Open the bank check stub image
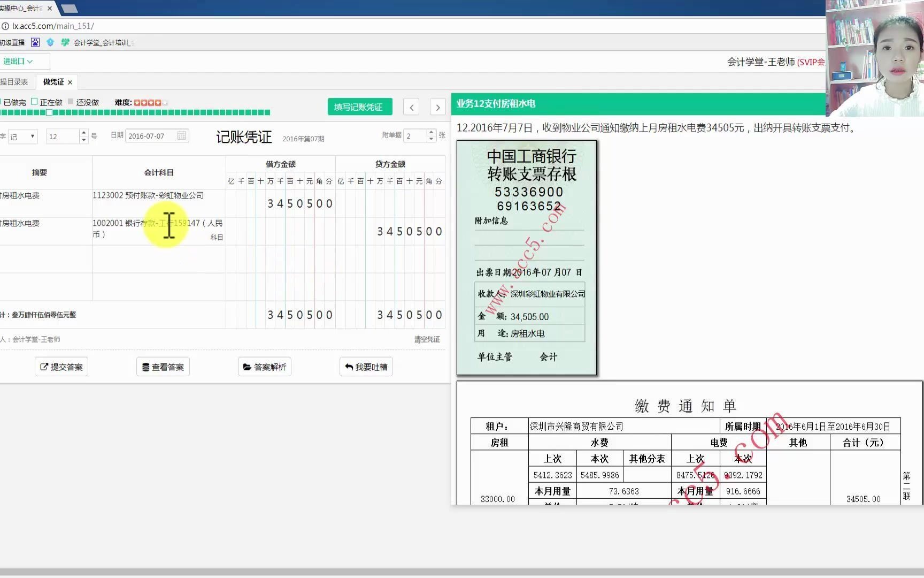This screenshot has width=924, height=578. [527, 257]
